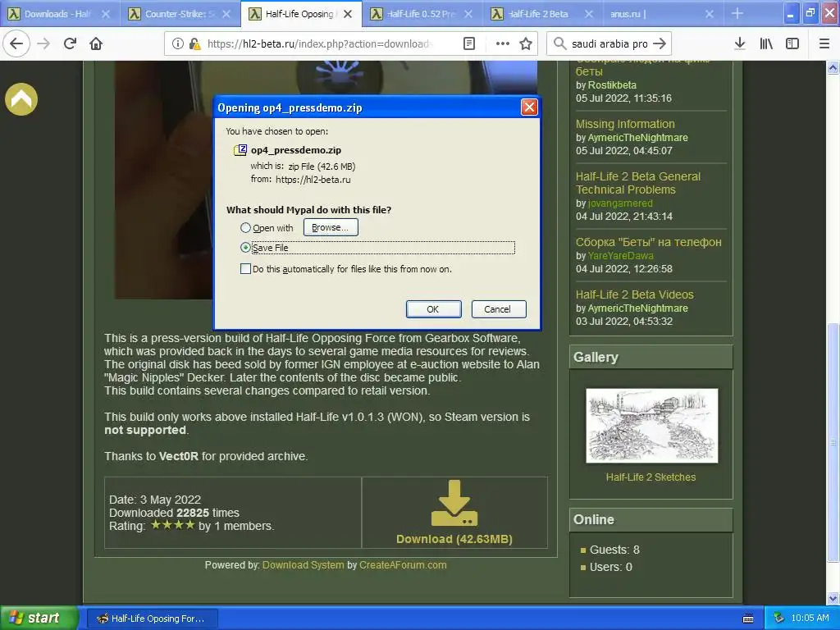The width and height of the screenshot is (840, 630).
Task: Click the page scrollbar up arrow
Action: pos(833,67)
